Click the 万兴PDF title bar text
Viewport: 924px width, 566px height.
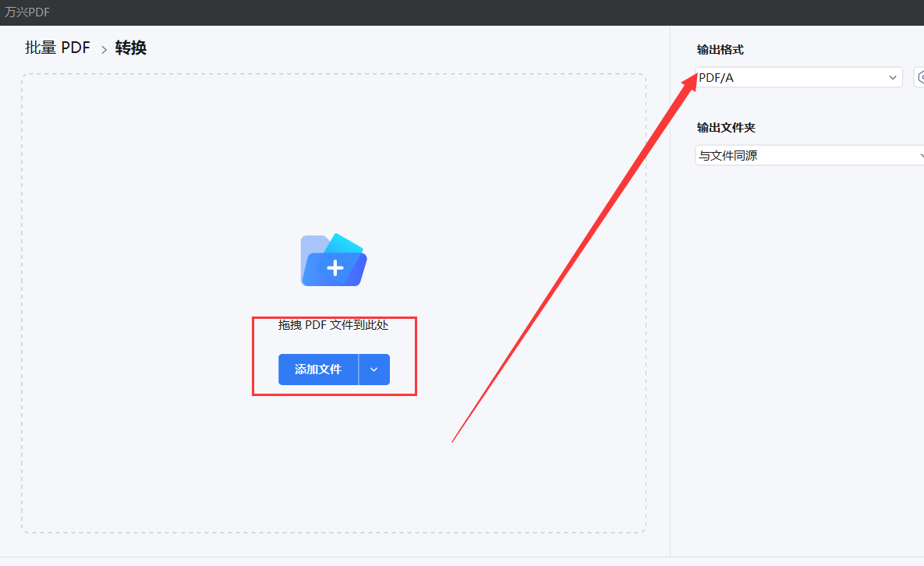(x=28, y=12)
